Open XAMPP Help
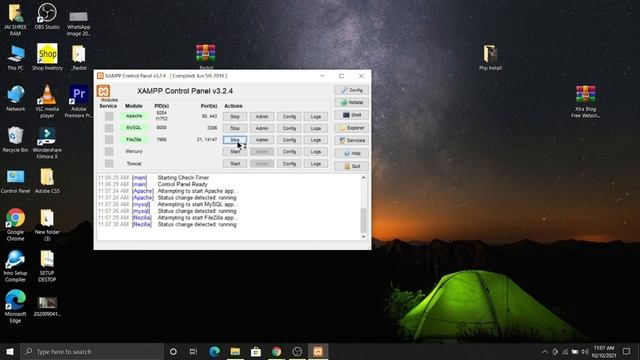Image resolution: width=640 pixels, height=360 pixels. pyautogui.click(x=351, y=153)
